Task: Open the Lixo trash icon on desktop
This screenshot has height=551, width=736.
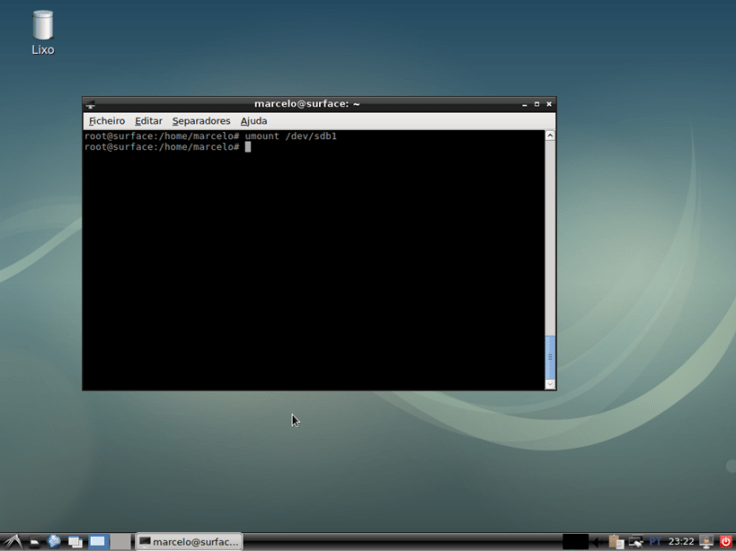Action: [x=43, y=28]
